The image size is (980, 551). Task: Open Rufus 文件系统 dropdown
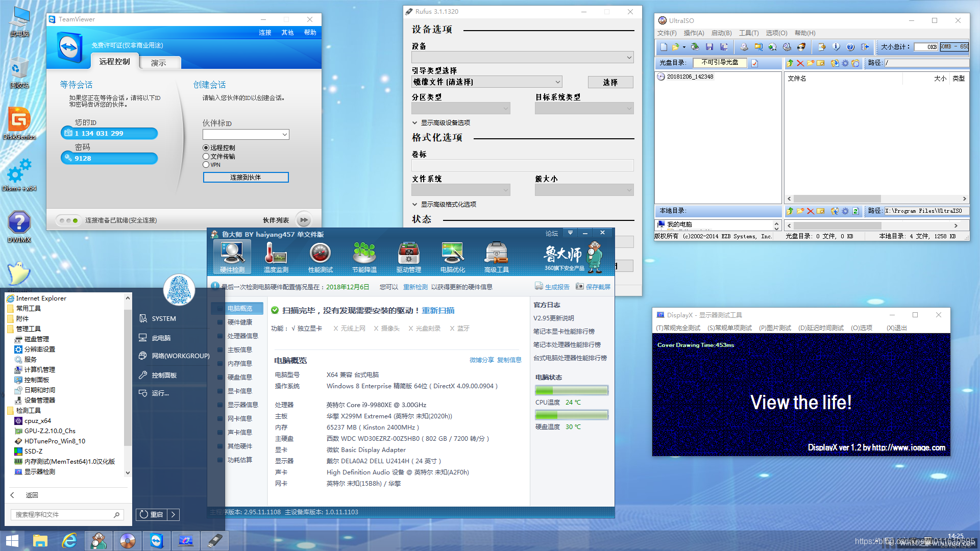click(460, 190)
